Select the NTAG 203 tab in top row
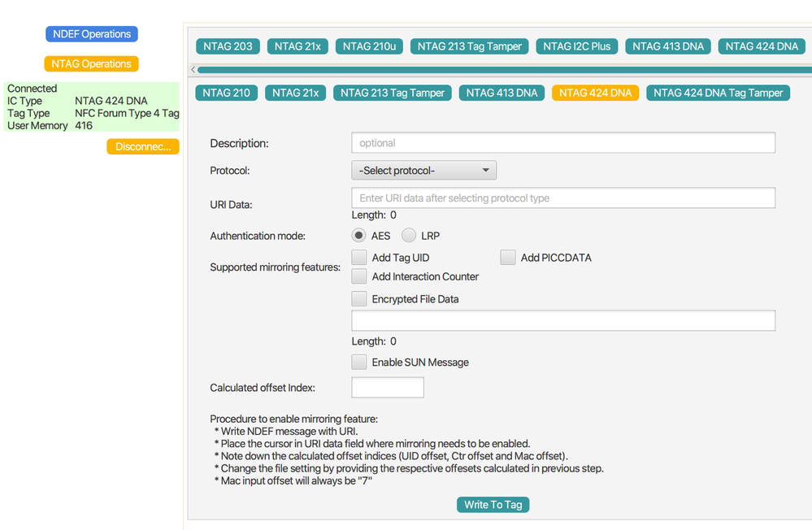 point(228,46)
